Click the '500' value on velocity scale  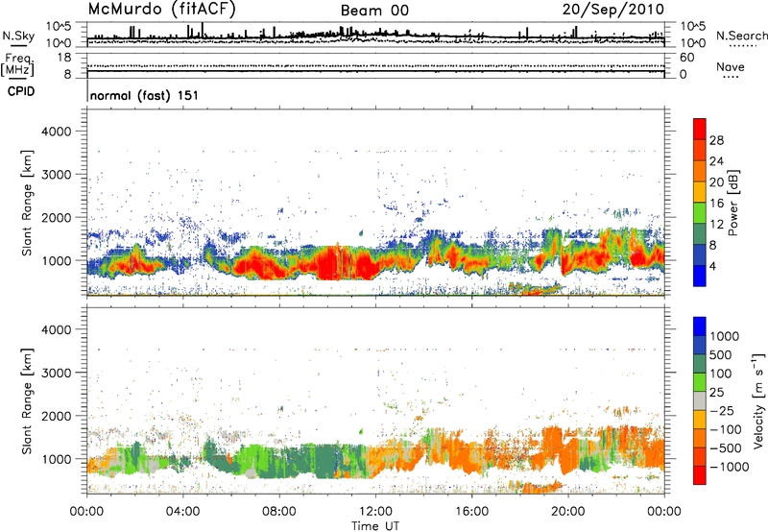point(721,355)
